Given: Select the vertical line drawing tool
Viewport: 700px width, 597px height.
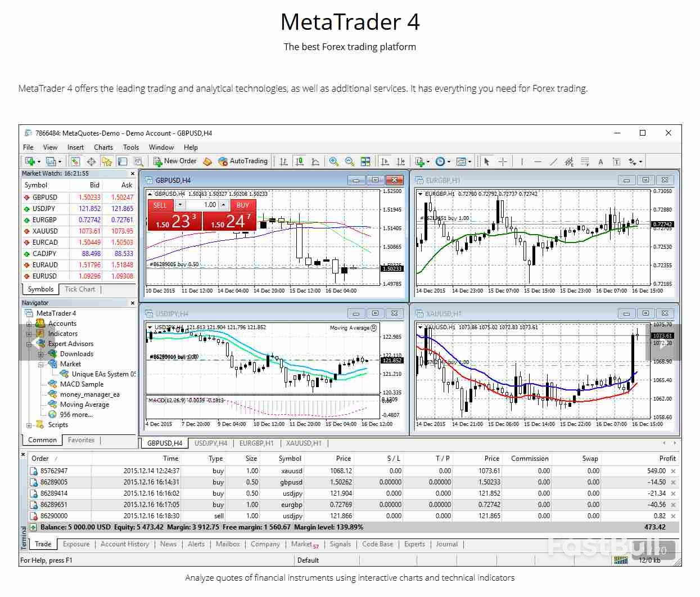Looking at the screenshot, I should (x=522, y=161).
